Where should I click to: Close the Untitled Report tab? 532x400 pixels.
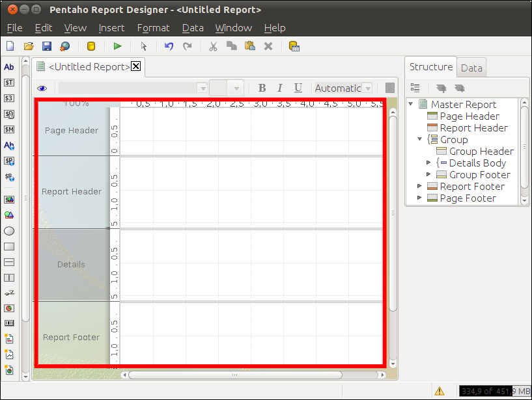coord(136,66)
